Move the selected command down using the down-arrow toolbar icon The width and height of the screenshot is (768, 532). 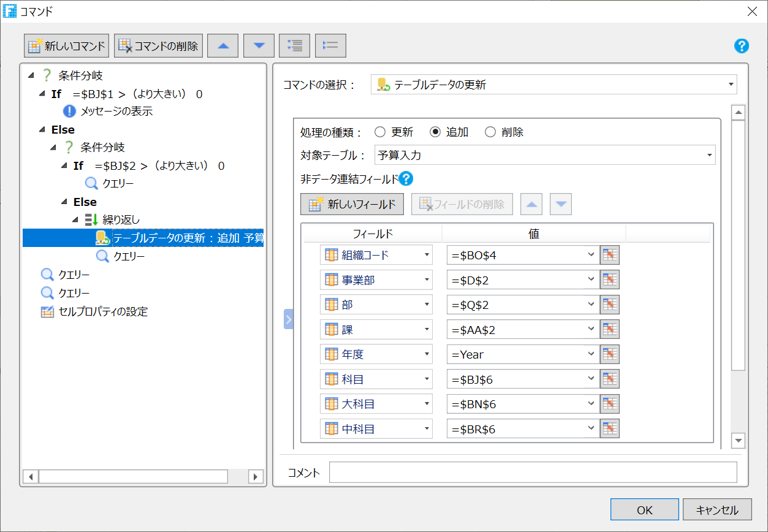[x=258, y=45]
